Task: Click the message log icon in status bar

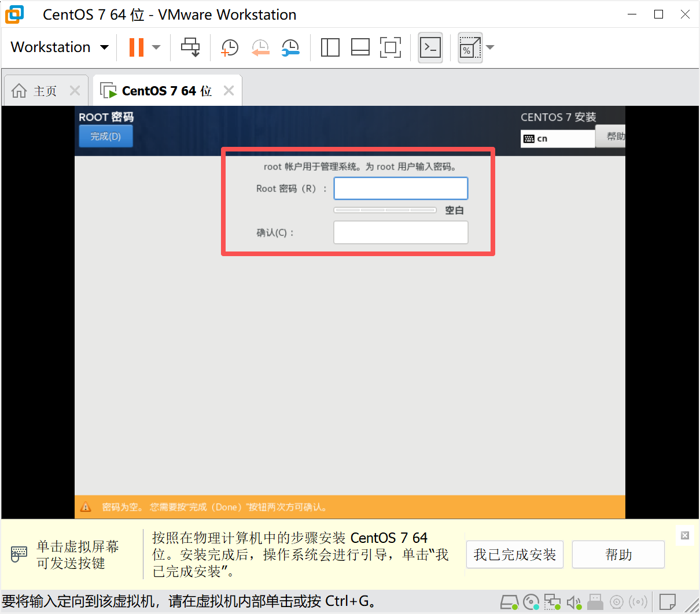Action: (x=668, y=602)
